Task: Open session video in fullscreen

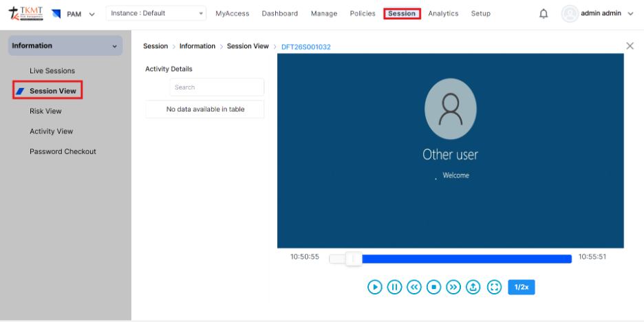Action: (x=494, y=287)
